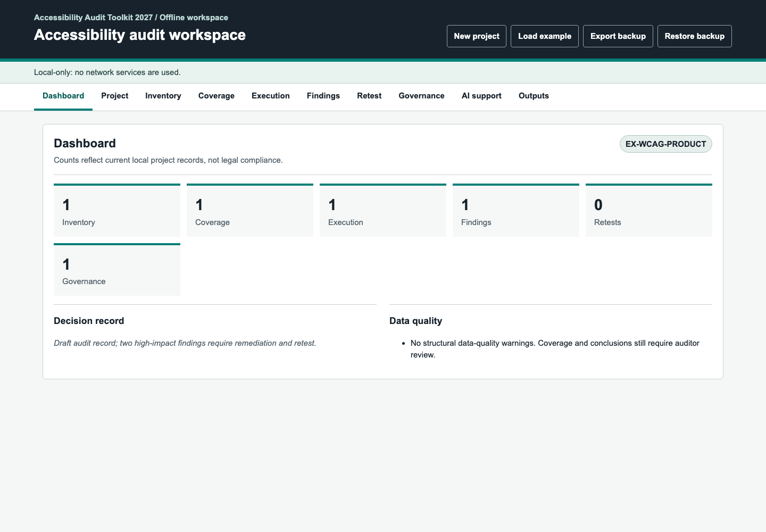Click the Decision record heading
This screenshot has width=766, height=532.
coord(89,321)
